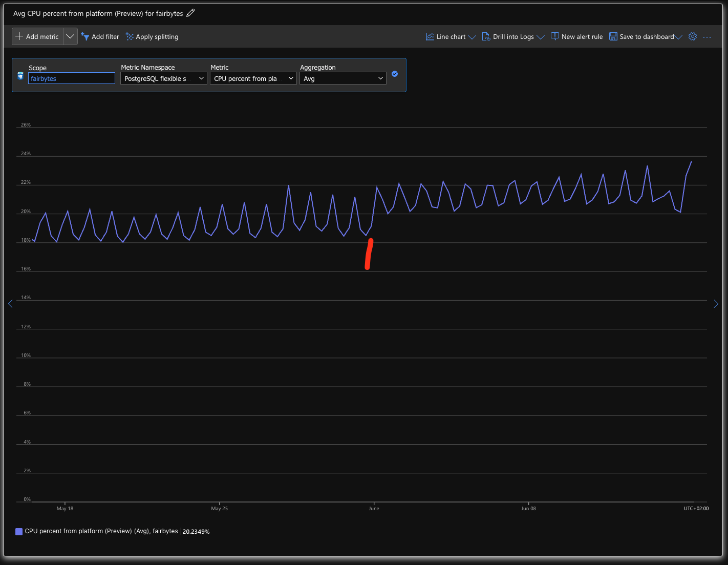728x565 pixels.
Task: Click the 26% y-axis label
Action: click(26, 125)
